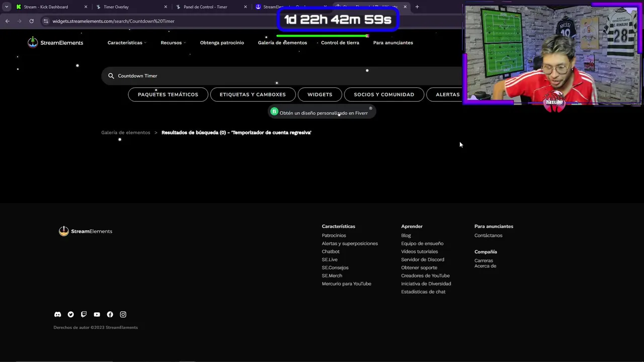Open the Stream - Kick Dashboard tab
Screen dimensions: 644x362
coord(45,7)
